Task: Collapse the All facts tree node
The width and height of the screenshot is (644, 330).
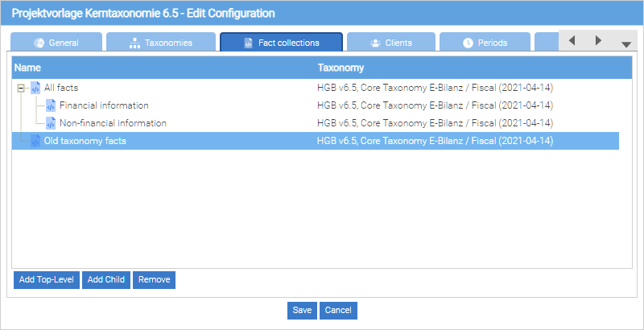Action: coord(21,88)
